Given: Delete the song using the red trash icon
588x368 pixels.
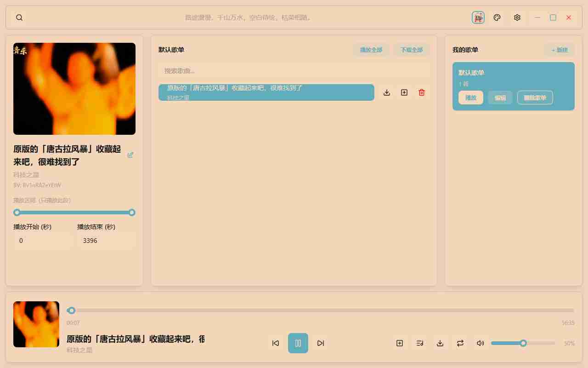Looking at the screenshot, I should coord(422,92).
